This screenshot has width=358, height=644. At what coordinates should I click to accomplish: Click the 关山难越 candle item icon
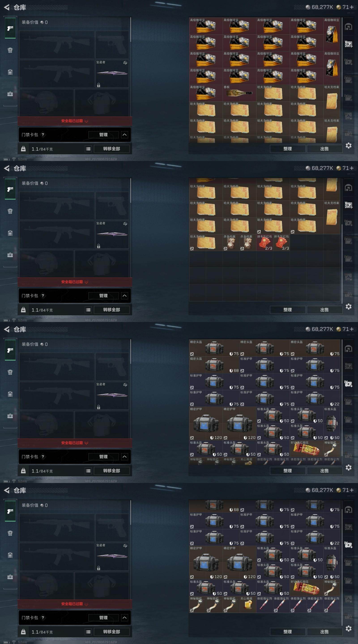[x=248, y=604]
